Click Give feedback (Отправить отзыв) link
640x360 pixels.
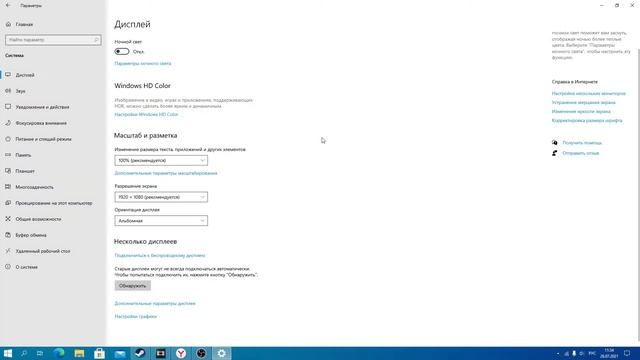click(580, 153)
